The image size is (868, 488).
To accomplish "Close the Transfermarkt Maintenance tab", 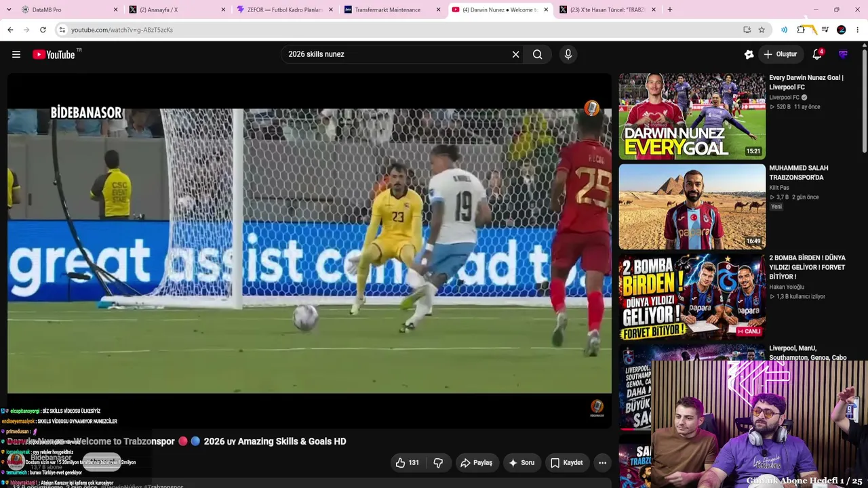I will (438, 9).
